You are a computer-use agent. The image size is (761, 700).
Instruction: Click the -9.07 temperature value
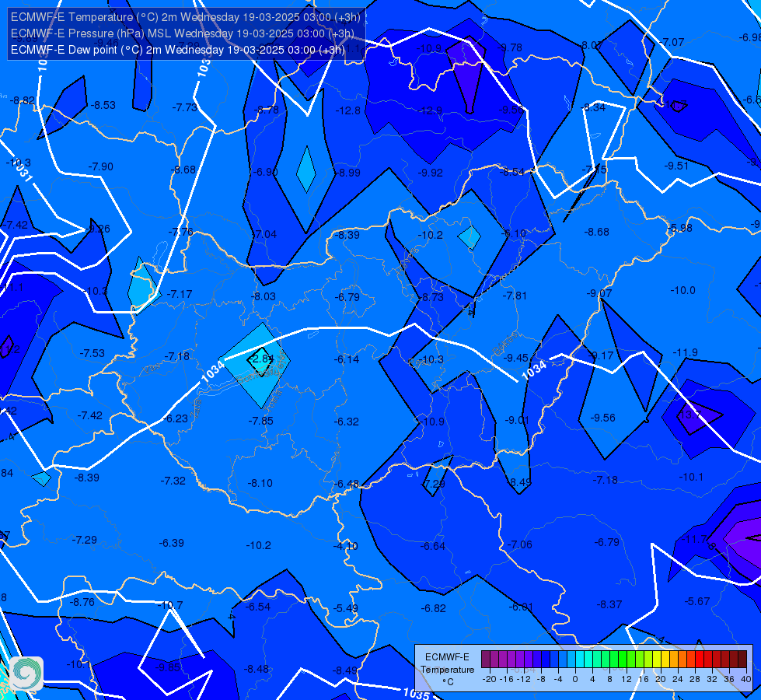(599, 293)
